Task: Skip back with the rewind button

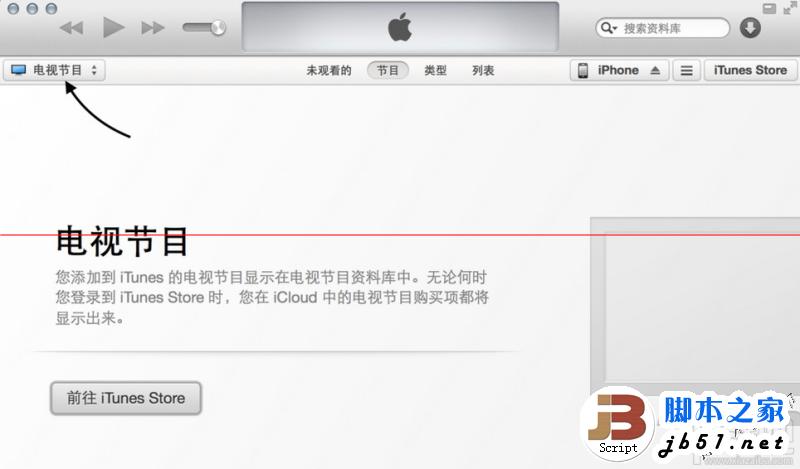Action: coord(71,28)
